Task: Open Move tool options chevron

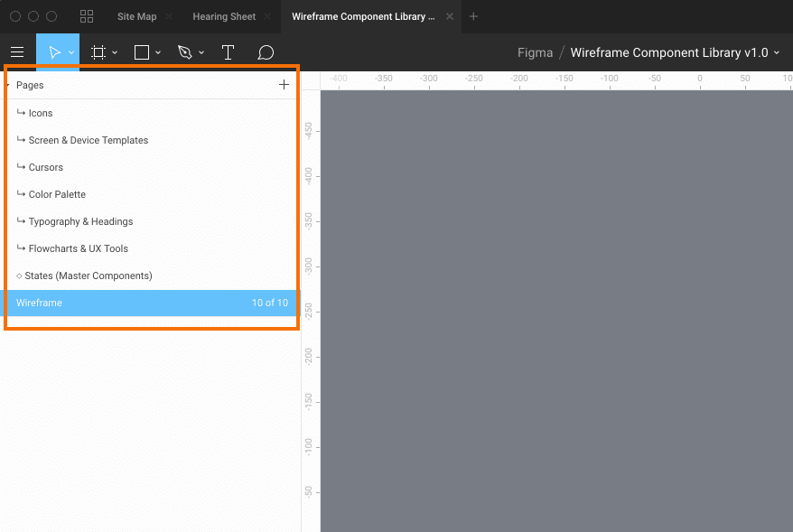Action: coord(71,52)
